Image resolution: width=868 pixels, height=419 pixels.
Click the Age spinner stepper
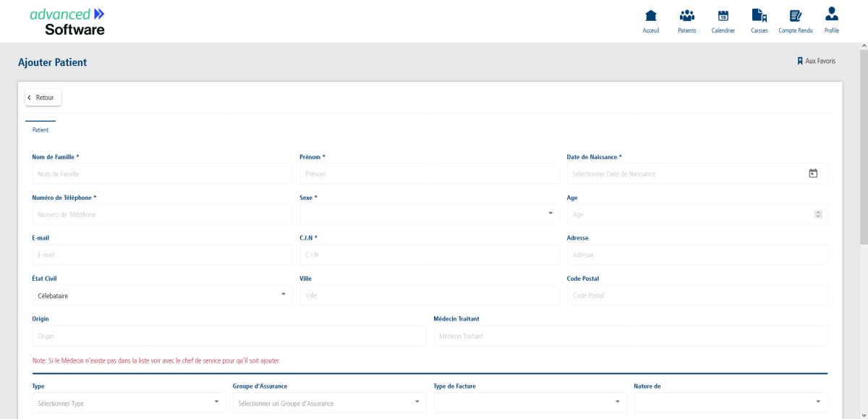[818, 214]
